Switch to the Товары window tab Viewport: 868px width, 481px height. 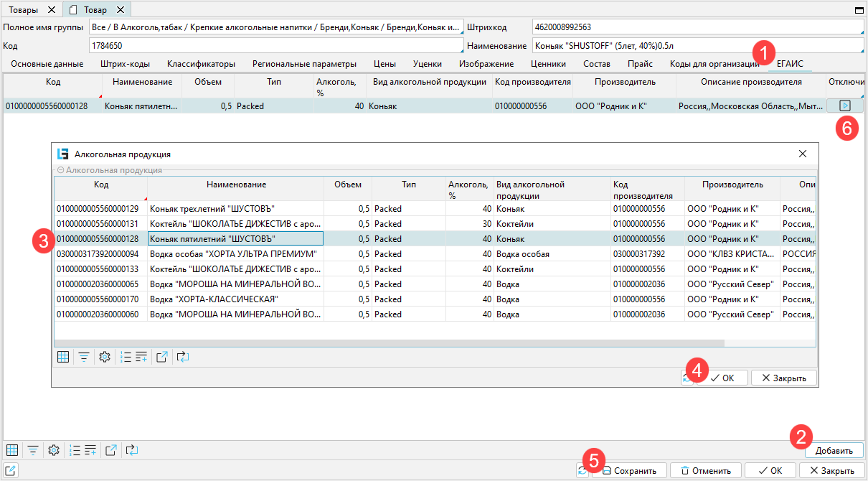(x=24, y=10)
